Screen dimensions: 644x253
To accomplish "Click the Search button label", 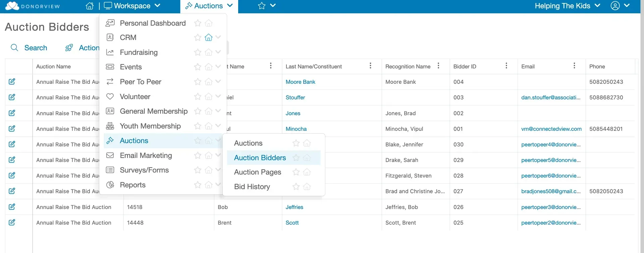I will (36, 48).
